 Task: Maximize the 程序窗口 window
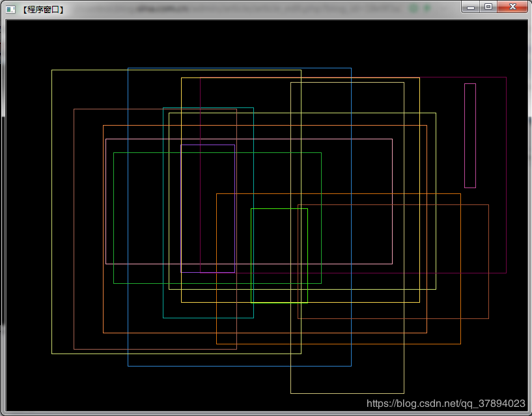click(488, 7)
